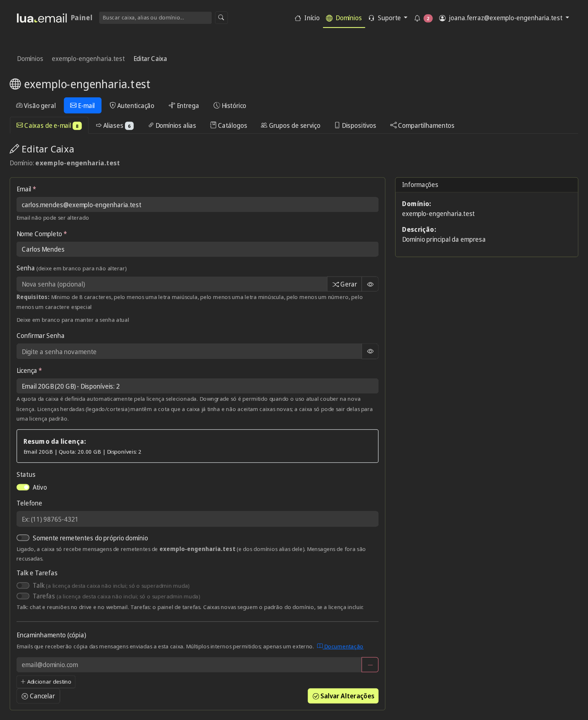Expand the Suporte menu
The height and width of the screenshot is (720, 588).
tap(388, 18)
